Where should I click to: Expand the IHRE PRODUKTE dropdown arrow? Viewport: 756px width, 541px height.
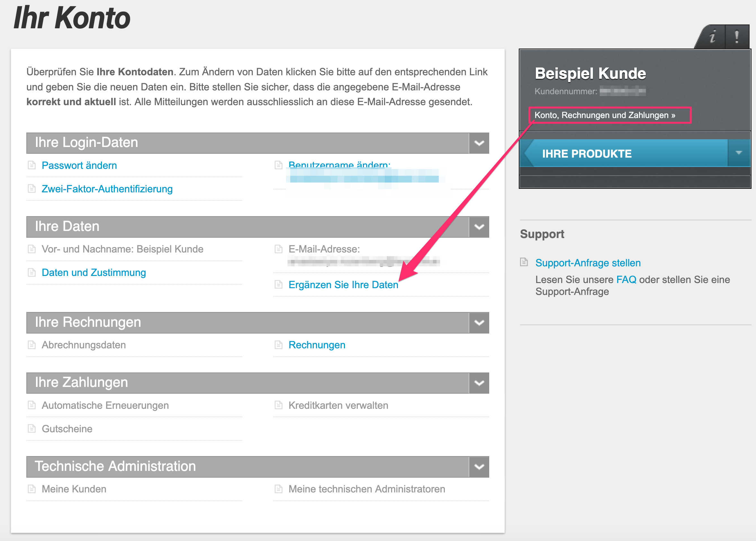point(739,153)
